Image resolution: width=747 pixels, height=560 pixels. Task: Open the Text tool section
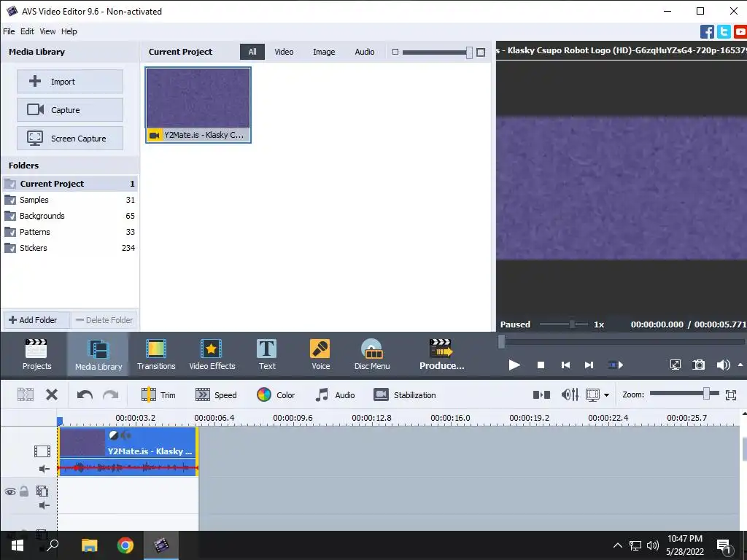point(267,354)
